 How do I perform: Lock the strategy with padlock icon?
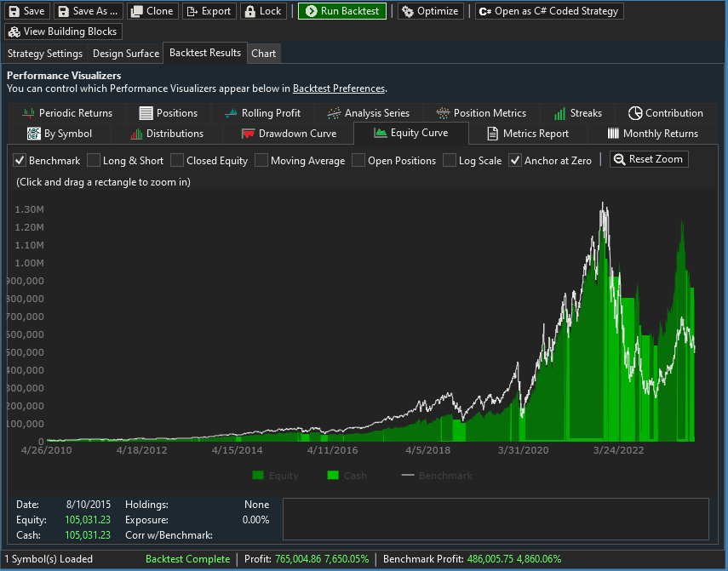click(x=249, y=11)
